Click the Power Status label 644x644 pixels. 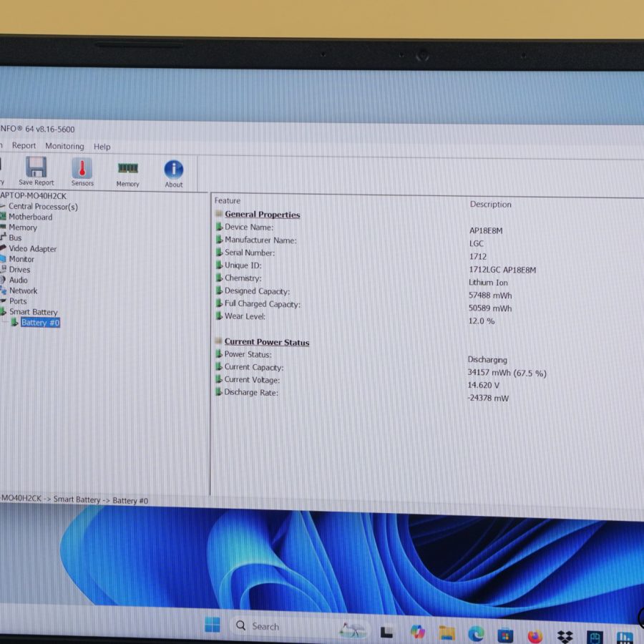[248, 354]
